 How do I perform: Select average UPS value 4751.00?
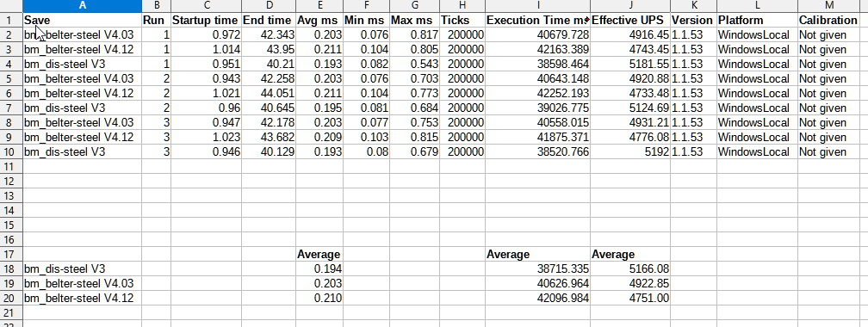[630, 299]
